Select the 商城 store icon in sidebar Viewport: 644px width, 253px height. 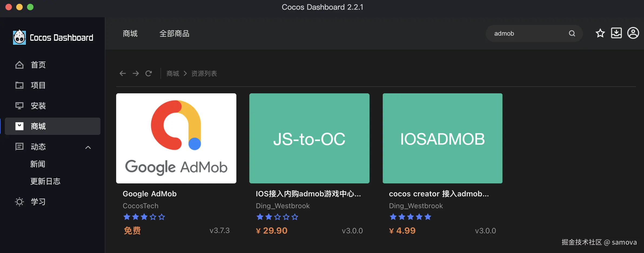point(19,126)
